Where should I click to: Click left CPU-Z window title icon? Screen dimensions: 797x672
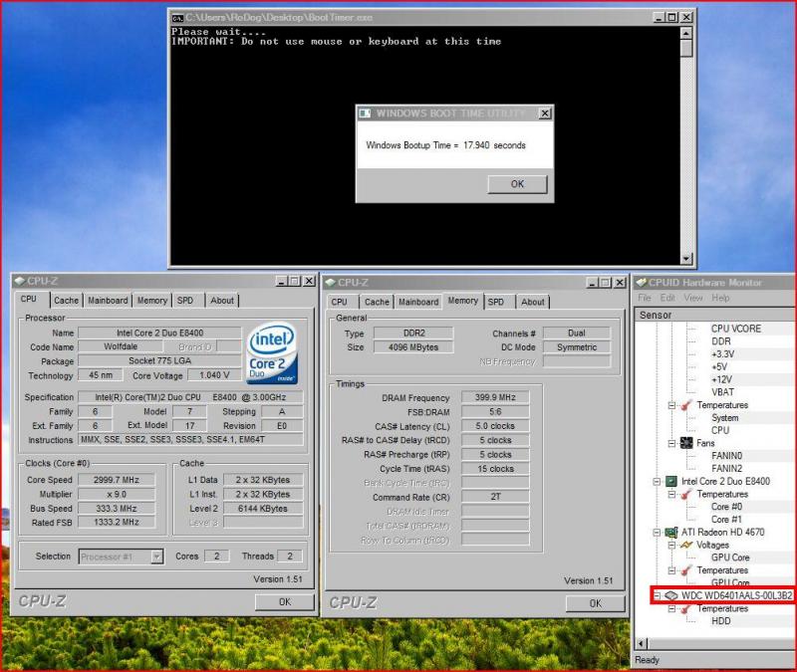tap(20, 281)
